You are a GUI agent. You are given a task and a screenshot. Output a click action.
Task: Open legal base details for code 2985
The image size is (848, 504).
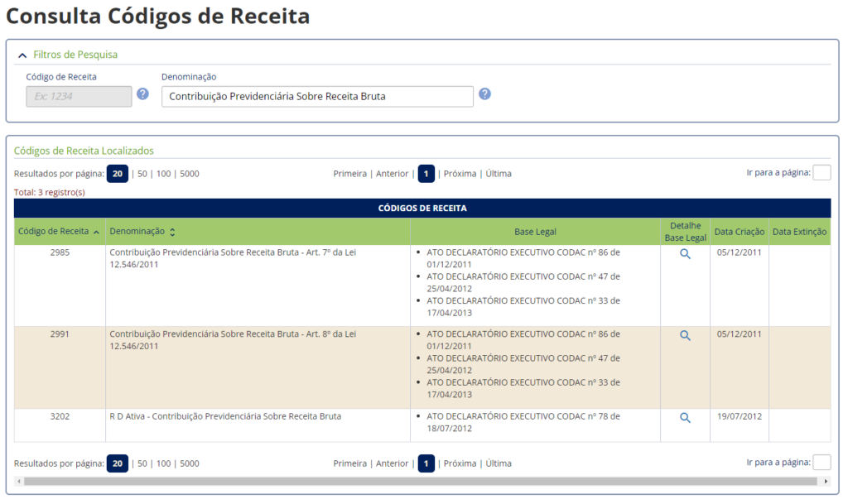point(685,254)
